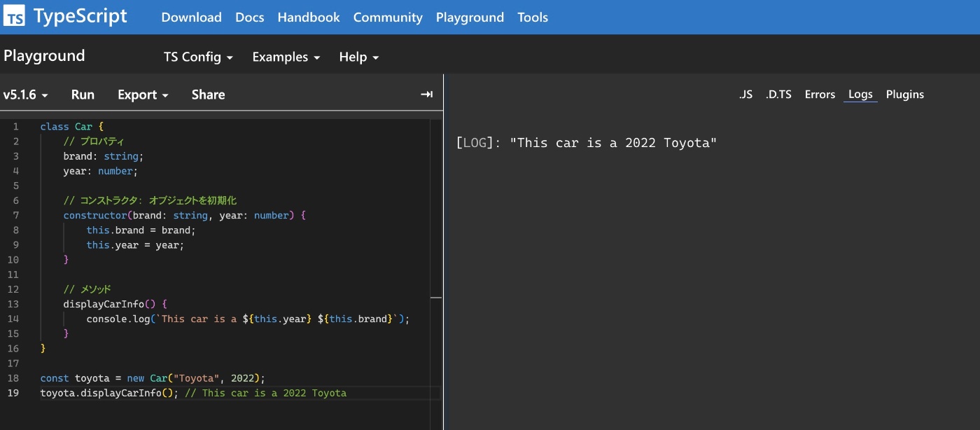
Task: Open the v5.1.6 version selector
Action: point(26,95)
